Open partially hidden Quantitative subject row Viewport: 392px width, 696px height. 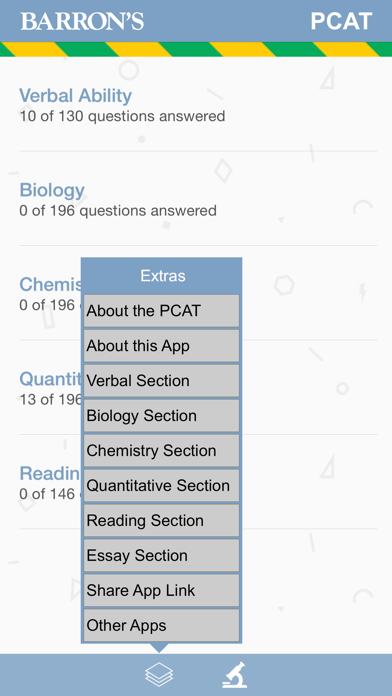(x=50, y=388)
